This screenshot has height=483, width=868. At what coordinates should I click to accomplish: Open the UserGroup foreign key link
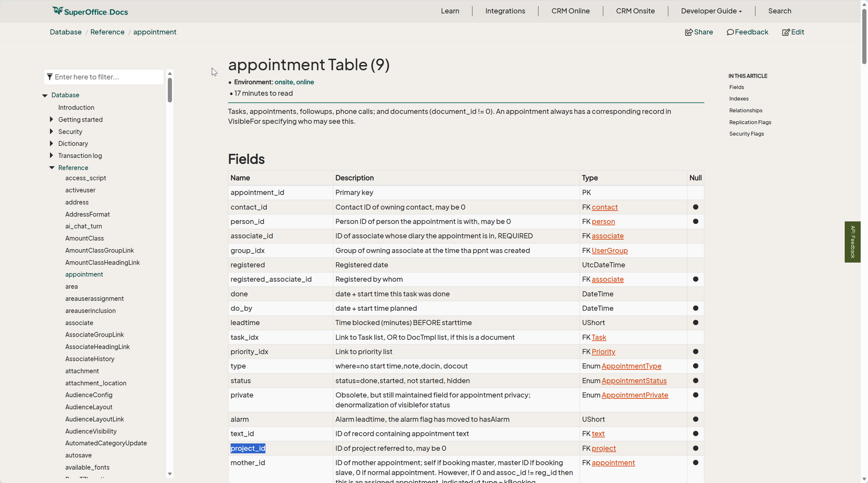[x=609, y=251]
